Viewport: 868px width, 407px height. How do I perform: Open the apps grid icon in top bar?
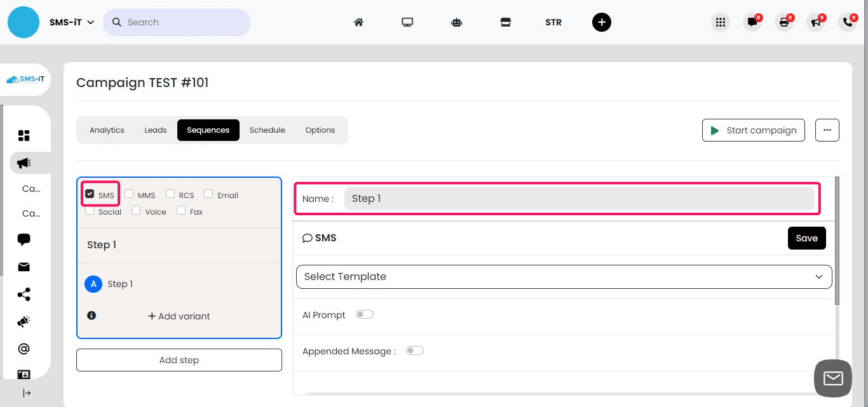click(x=721, y=22)
